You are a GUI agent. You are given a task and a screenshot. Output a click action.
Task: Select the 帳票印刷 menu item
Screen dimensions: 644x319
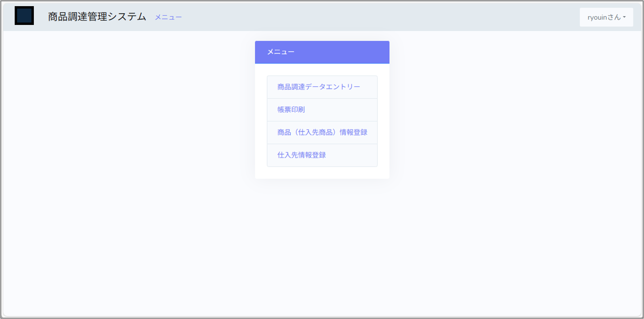coord(291,110)
